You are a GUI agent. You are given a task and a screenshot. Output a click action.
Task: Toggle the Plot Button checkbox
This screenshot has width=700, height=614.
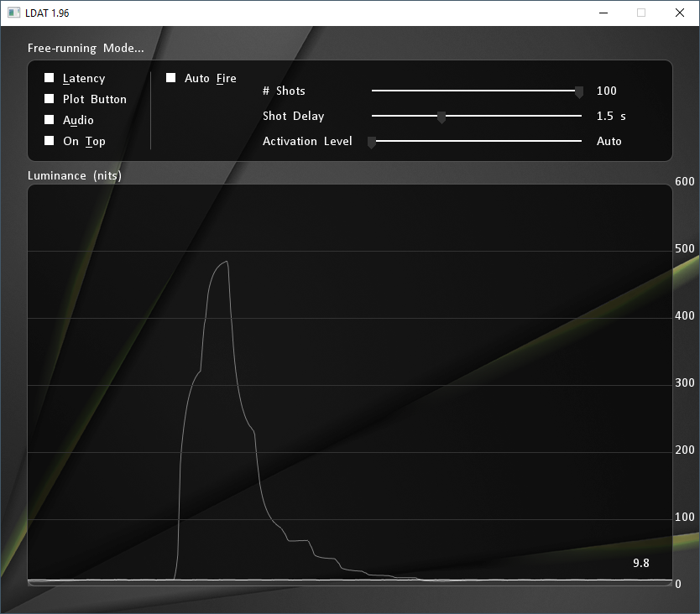point(50,99)
